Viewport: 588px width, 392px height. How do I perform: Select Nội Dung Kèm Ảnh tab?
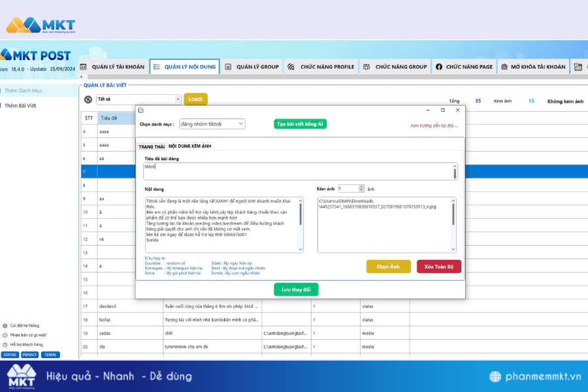189,146
